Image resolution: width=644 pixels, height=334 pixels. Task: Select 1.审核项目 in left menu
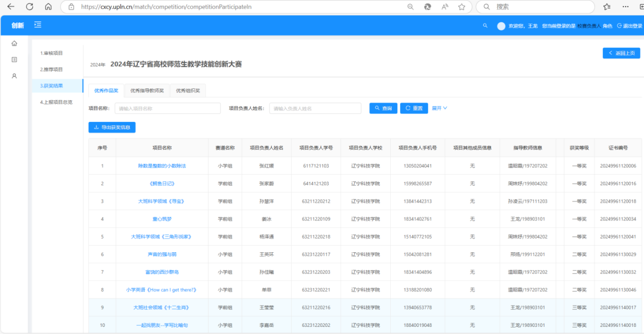coord(51,53)
